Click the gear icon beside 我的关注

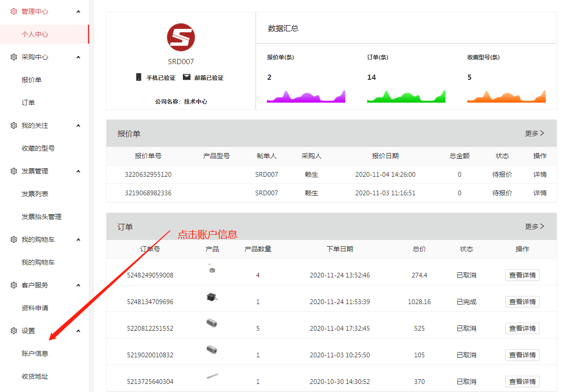tap(14, 125)
